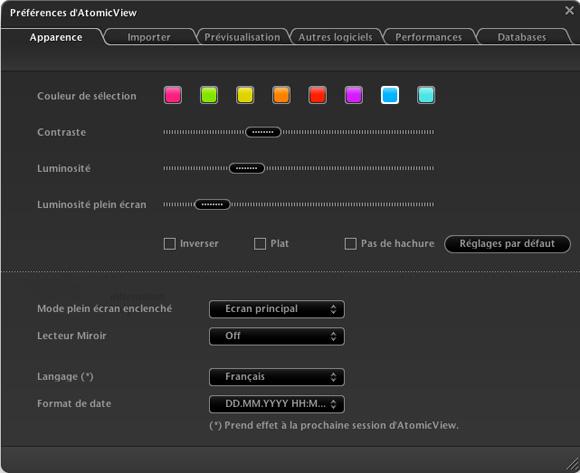Image resolution: width=580 pixels, height=473 pixels.
Task: Click the Luminosité slider handle
Action: click(247, 168)
